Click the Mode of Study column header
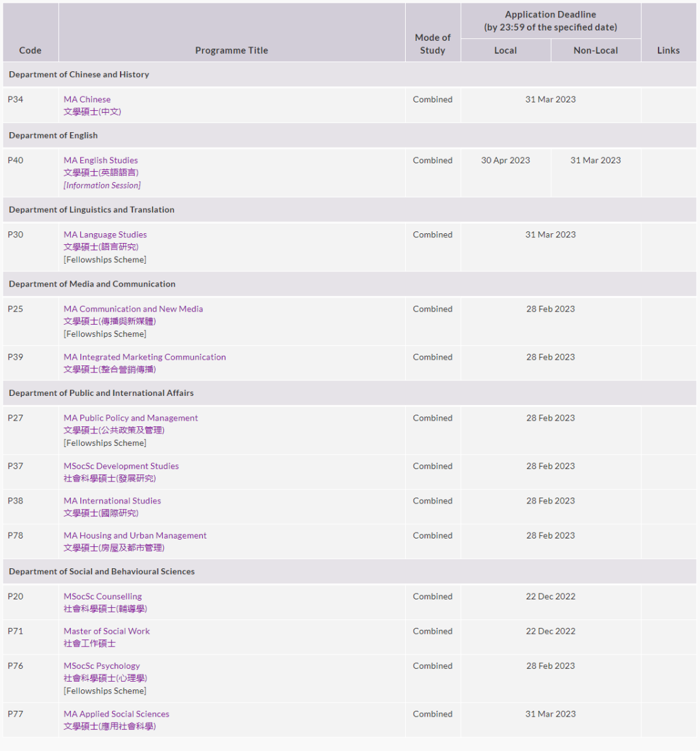Image resolution: width=700 pixels, height=751 pixels. [432, 44]
